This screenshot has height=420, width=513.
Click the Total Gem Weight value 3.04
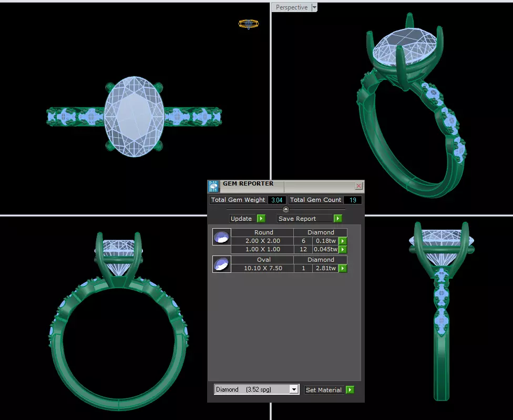click(277, 200)
